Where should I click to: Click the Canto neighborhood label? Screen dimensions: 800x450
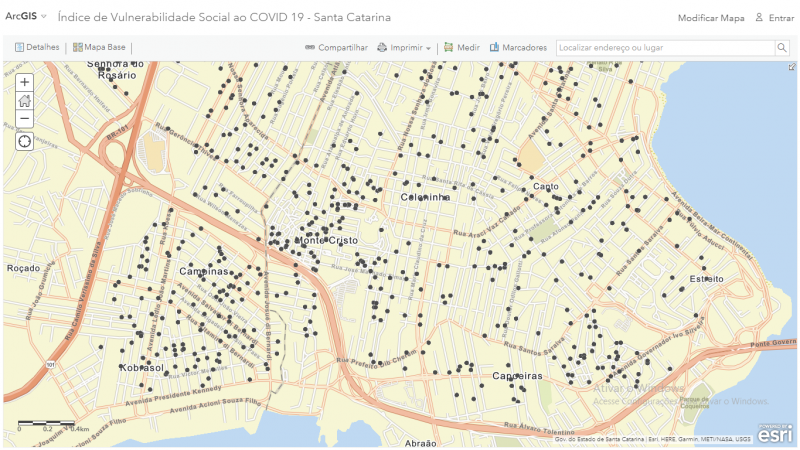546,187
